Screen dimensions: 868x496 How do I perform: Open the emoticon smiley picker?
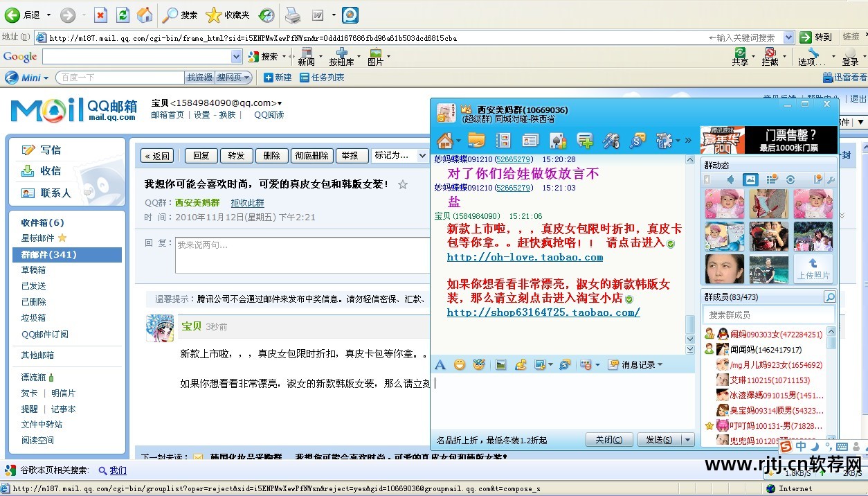pos(460,364)
